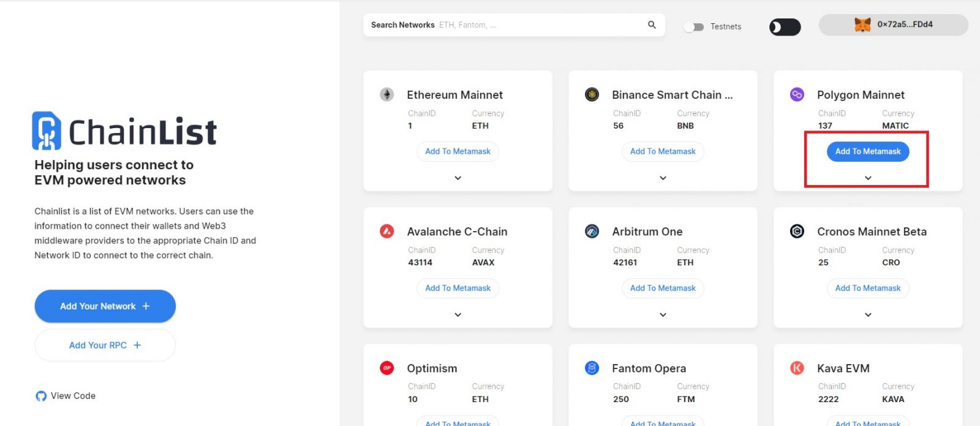
Task: Add Ethereum Mainnet to Metamask
Action: pos(458,151)
